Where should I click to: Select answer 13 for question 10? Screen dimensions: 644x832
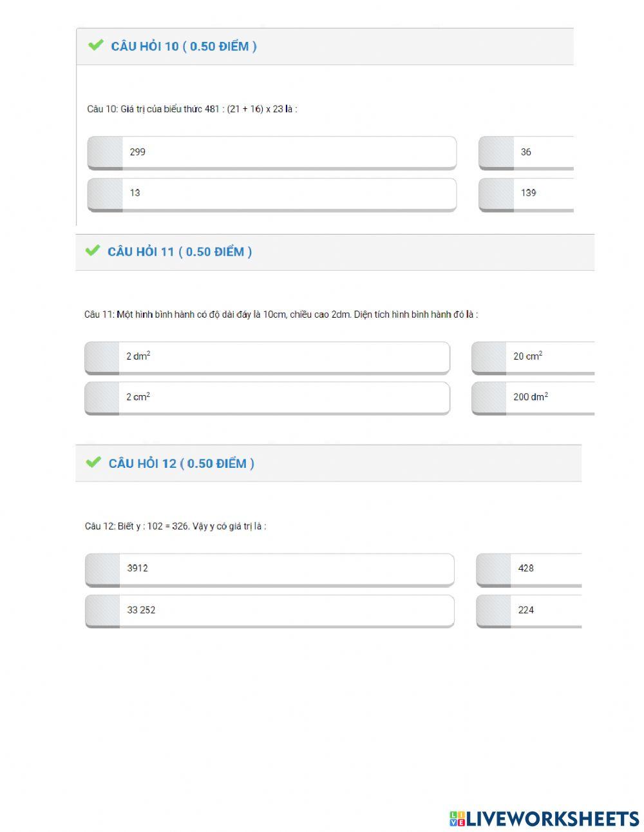[272, 193]
